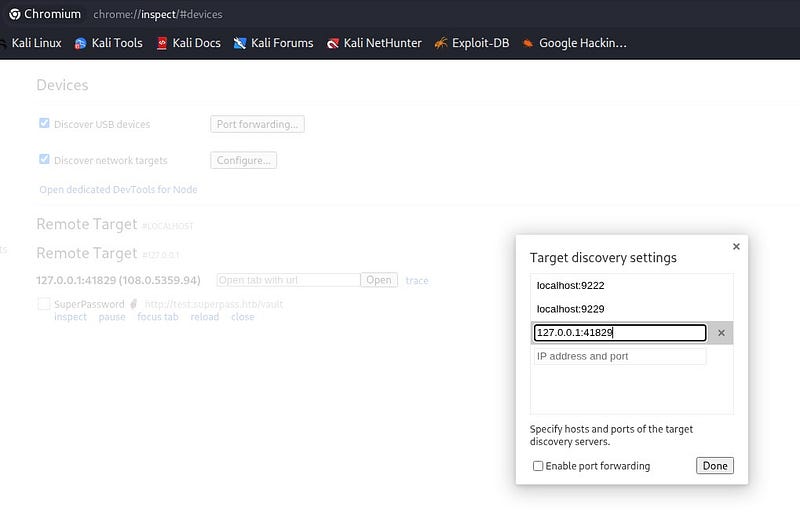Click the IP address and port field
The width and height of the screenshot is (800, 526).
tap(619, 356)
